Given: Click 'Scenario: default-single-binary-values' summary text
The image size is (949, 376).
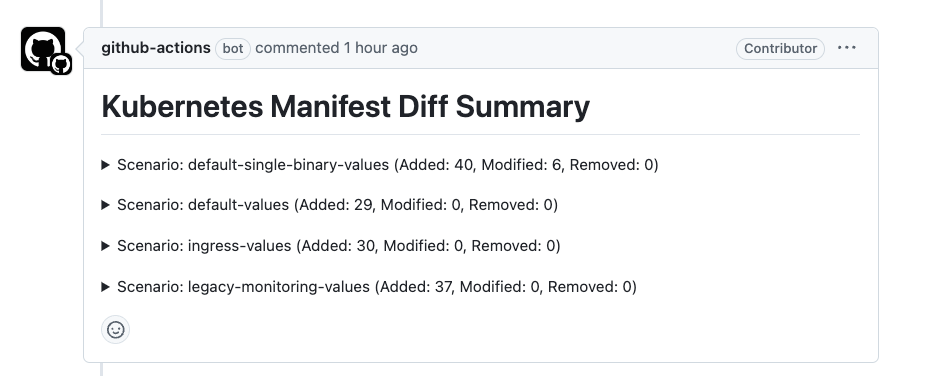Looking at the screenshot, I should [x=253, y=165].
